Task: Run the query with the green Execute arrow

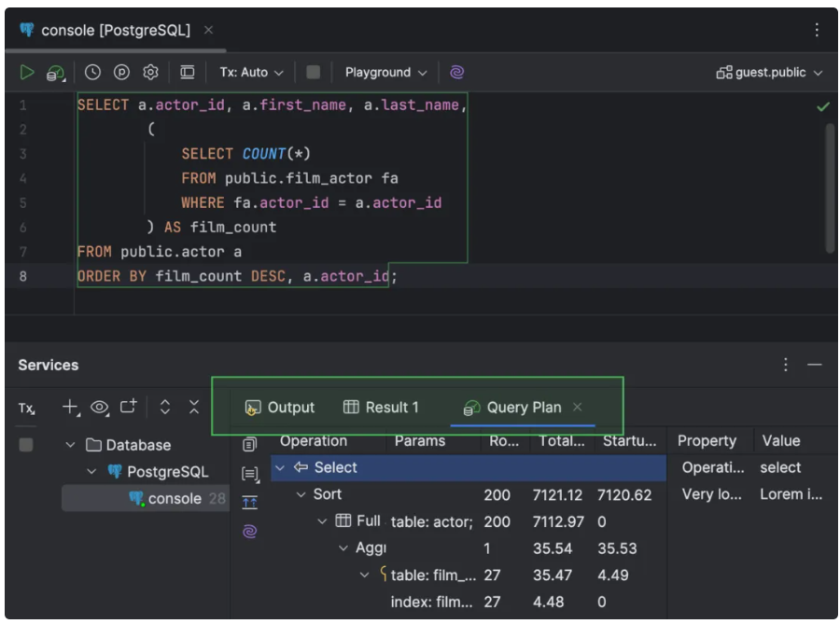Action: click(x=27, y=72)
